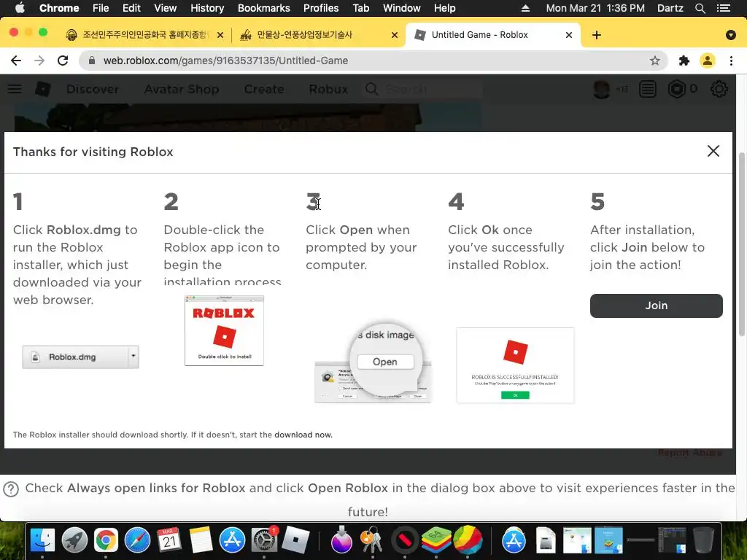Screen dimensions: 747x560
Task: Click the Report Abuse link
Action: 689,453
